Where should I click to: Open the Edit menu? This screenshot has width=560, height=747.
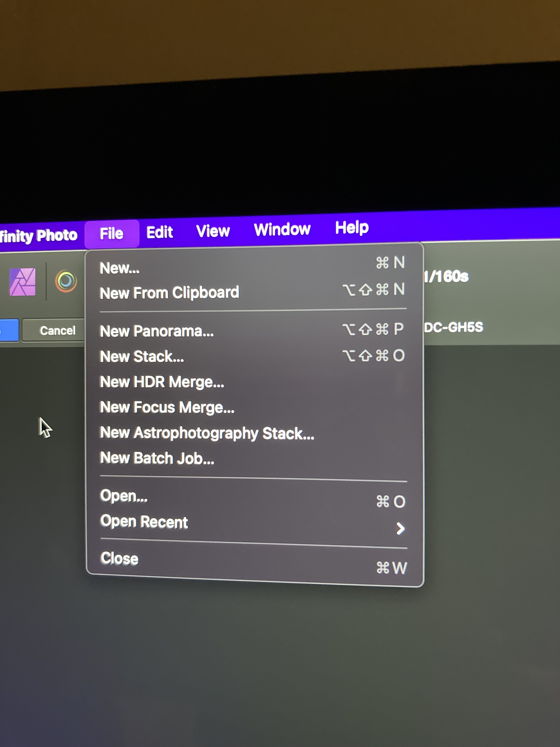coord(159,232)
